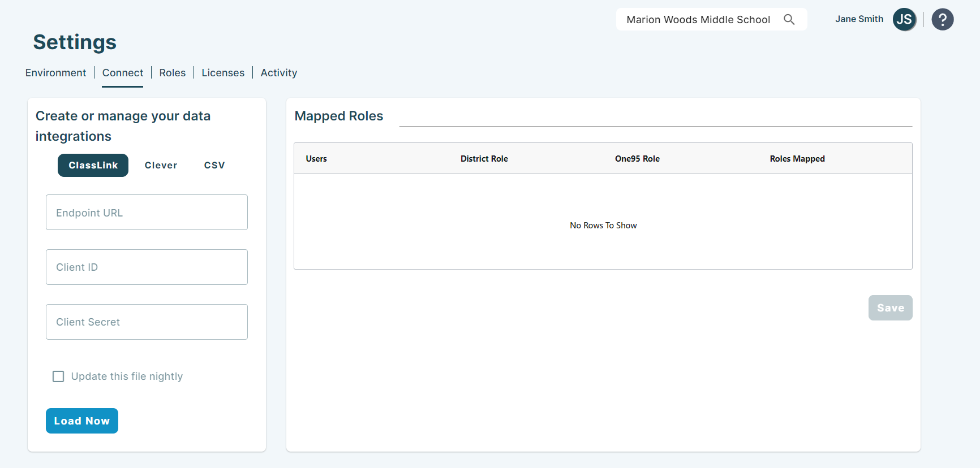Open the Roles tab
The width and height of the screenshot is (980, 468).
point(173,73)
